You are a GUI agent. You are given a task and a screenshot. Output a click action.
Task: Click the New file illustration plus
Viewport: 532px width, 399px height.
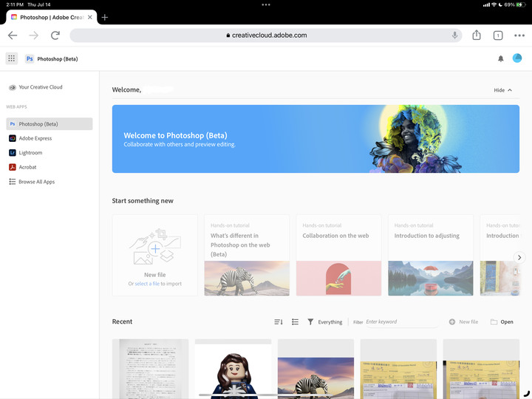[155, 249]
